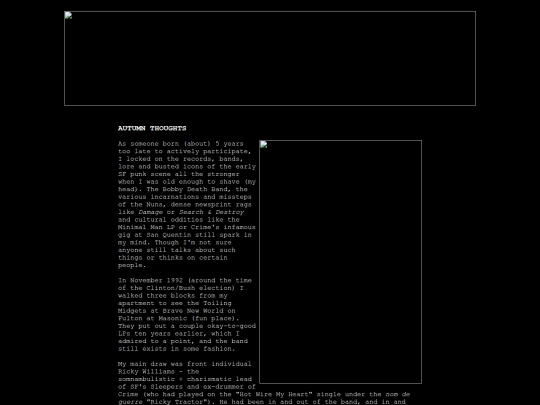Click the line 'gig at San Quentin still spark in'
Screen dimensions: 540x405
[x=185, y=235]
